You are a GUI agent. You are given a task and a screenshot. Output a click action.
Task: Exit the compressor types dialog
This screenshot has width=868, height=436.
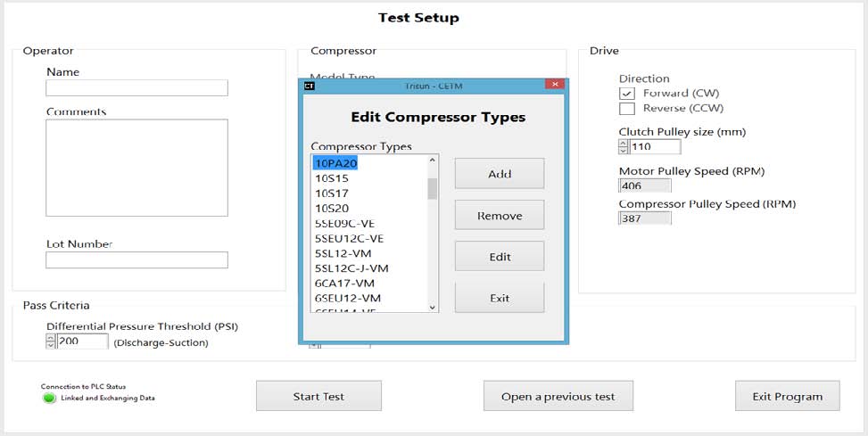(500, 298)
